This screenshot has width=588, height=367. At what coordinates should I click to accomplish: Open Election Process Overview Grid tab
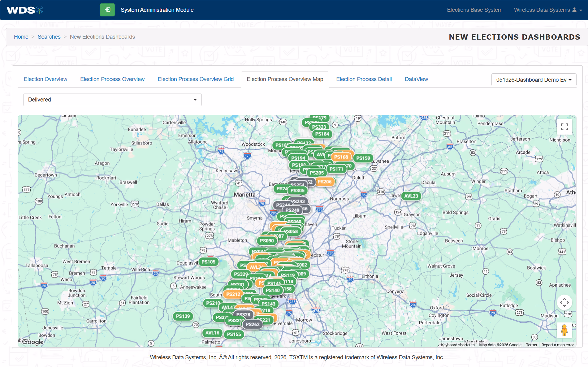(196, 79)
